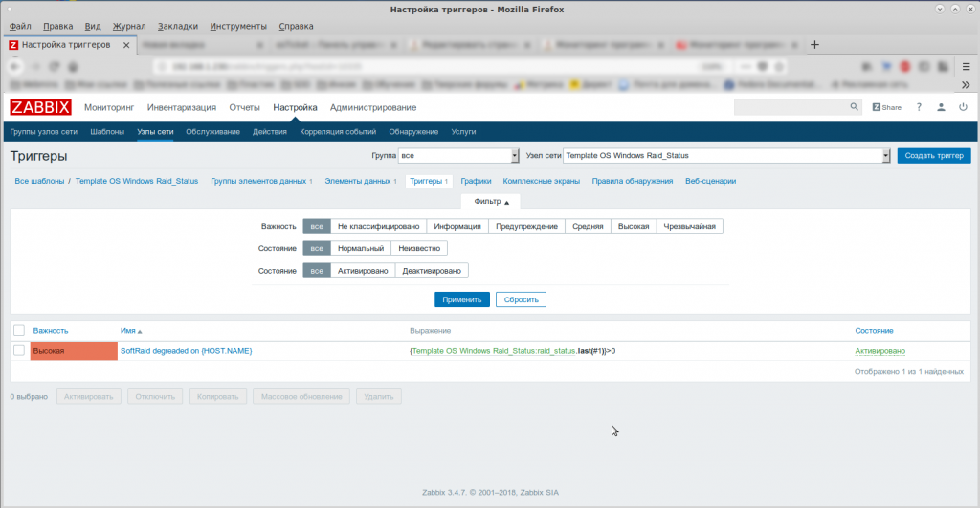Viewport: 980px width, 508px height.
Task: Tick the select-all triggers checkbox
Action: click(19, 331)
